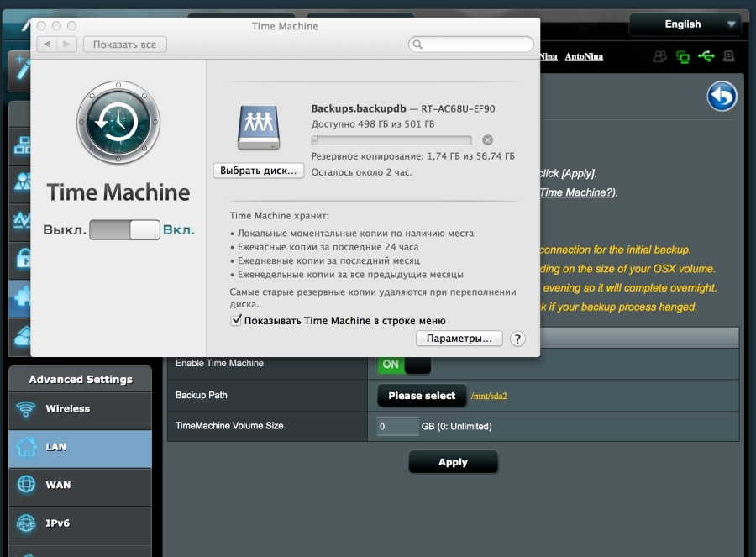The width and height of the screenshot is (756, 557).
Task: Click the Показать все button
Action: click(125, 45)
